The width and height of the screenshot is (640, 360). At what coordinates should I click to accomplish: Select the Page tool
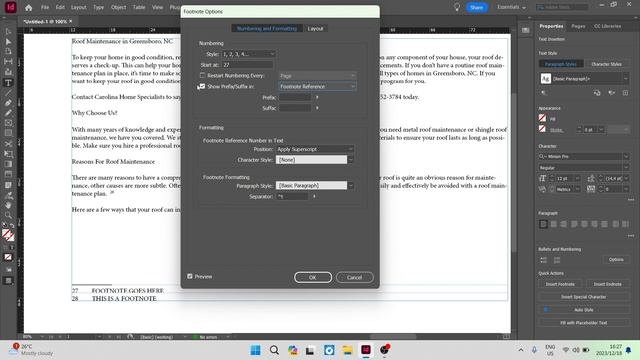(x=8, y=51)
